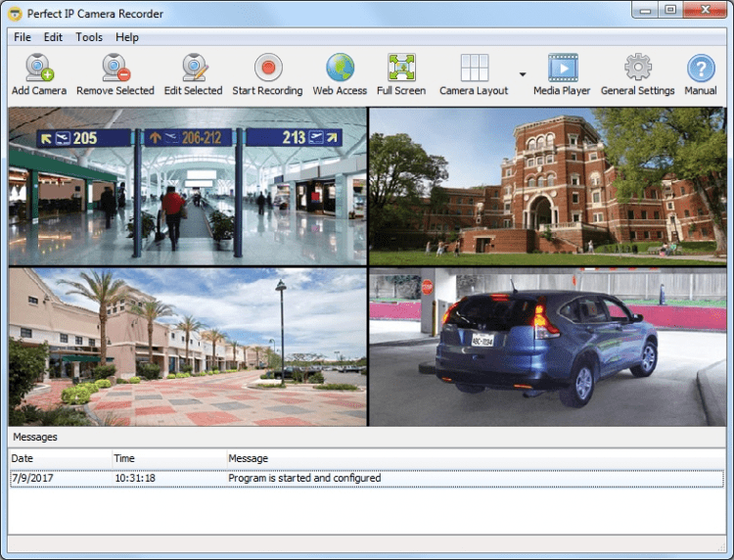The height and width of the screenshot is (560, 734).
Task: Click the Camera Layout grid icon
Action: [x=474, y=69]
